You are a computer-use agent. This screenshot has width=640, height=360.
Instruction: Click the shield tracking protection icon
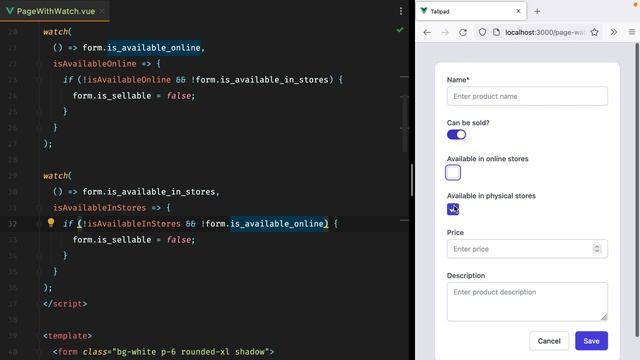[x=482, y=32]
